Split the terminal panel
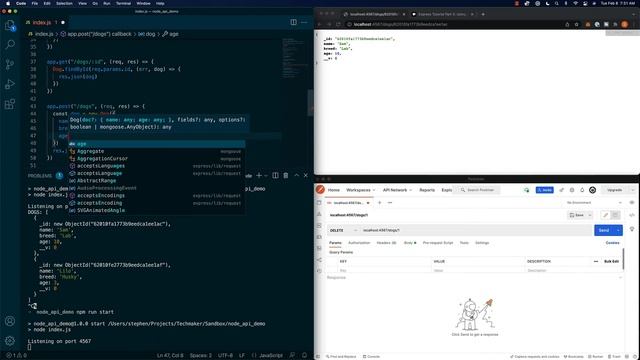Image resolution: width=640 pixels, height=360 pixels. pos(276,176)
